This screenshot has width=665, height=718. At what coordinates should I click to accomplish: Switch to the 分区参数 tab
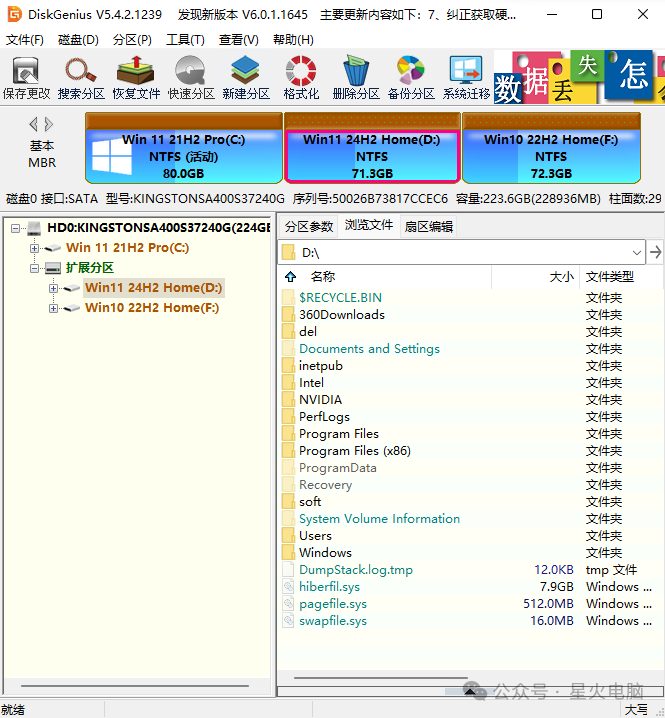click(x=309, y=226)
